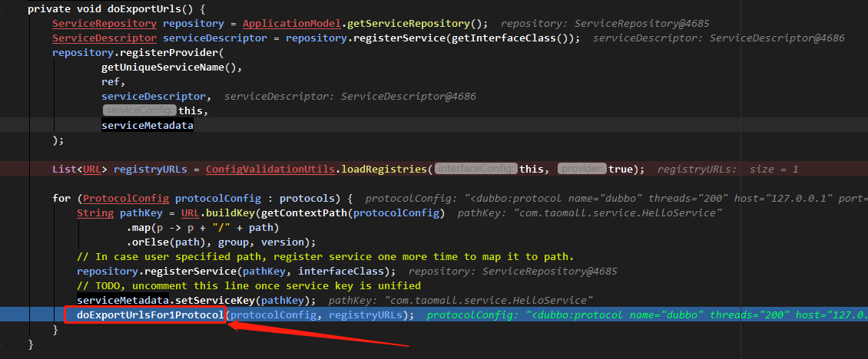Click ApplicationModel class reference

[x=292, y=24]
